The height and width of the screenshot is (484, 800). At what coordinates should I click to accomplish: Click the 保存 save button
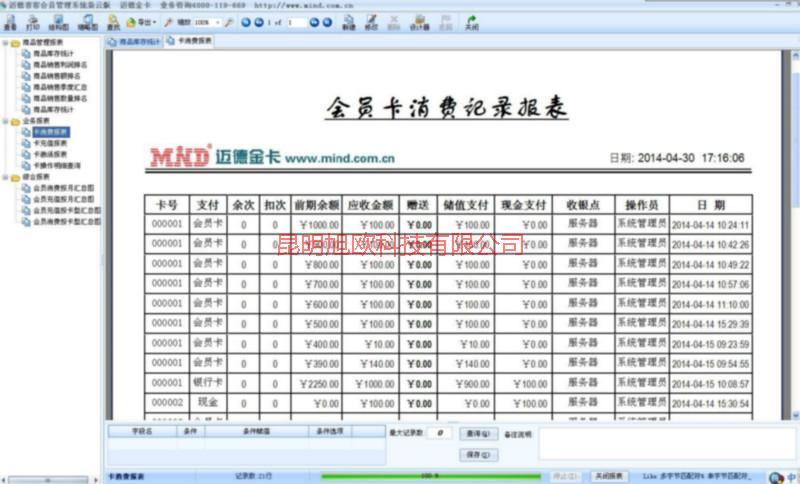coord(478,455)
